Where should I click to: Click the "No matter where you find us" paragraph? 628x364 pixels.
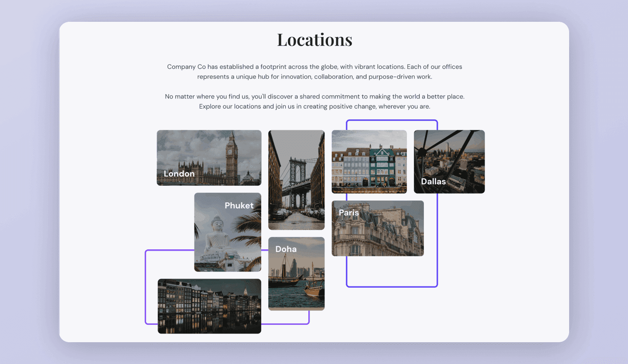314,101
